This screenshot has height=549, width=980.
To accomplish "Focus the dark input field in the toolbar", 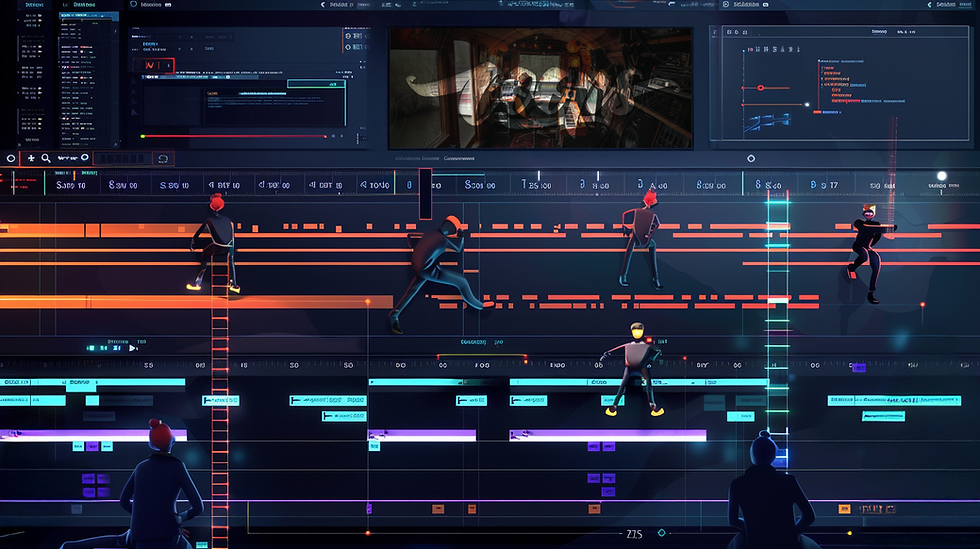I will tap(122, 159).
